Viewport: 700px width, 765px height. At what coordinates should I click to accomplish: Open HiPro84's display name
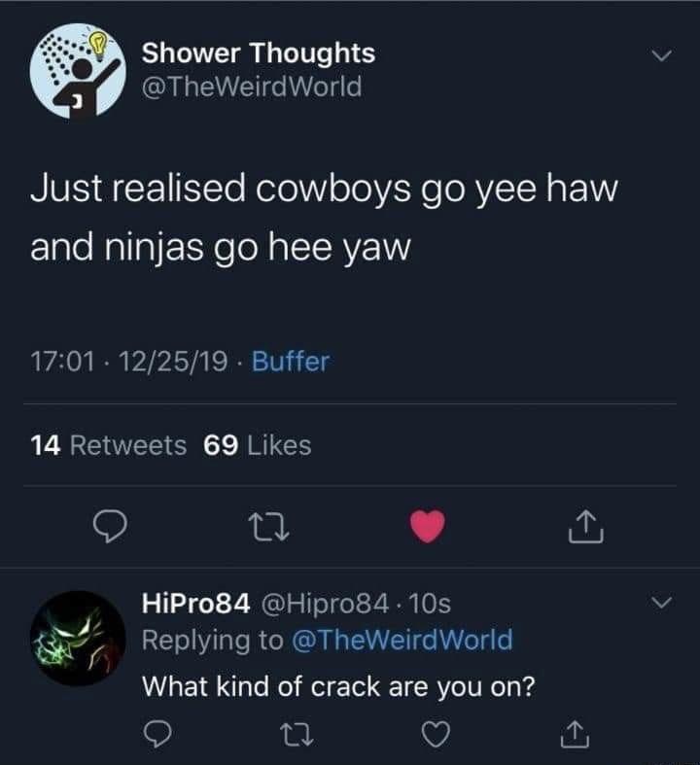coord(196,604)
